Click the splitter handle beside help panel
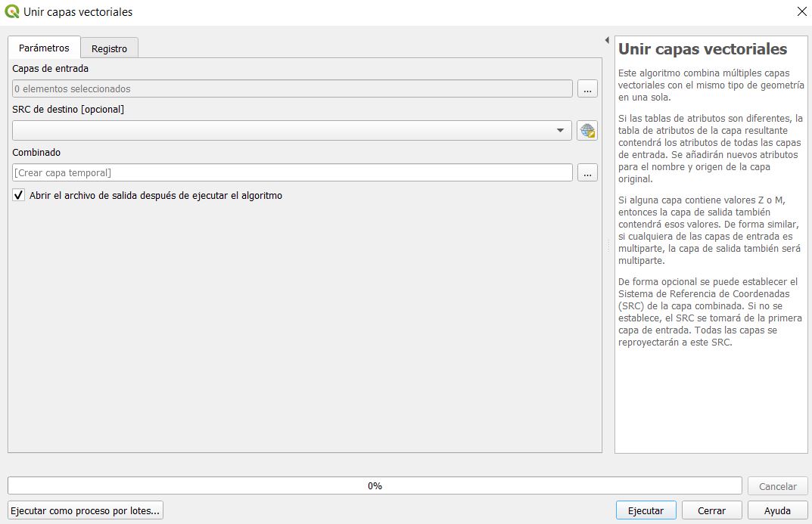Screen dimensions: 812x524 (x=608, y=246)
